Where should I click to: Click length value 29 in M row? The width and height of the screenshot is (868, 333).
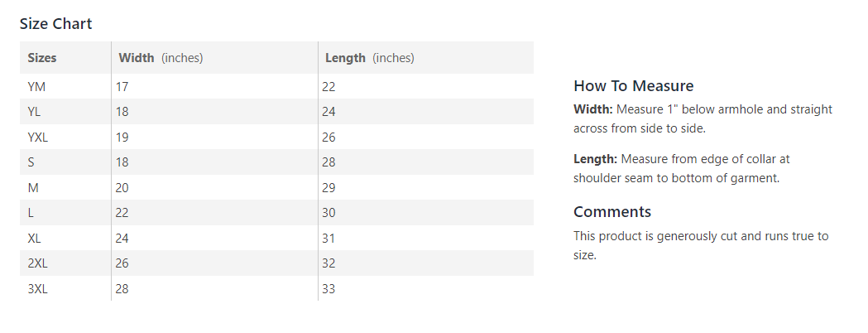328,188
